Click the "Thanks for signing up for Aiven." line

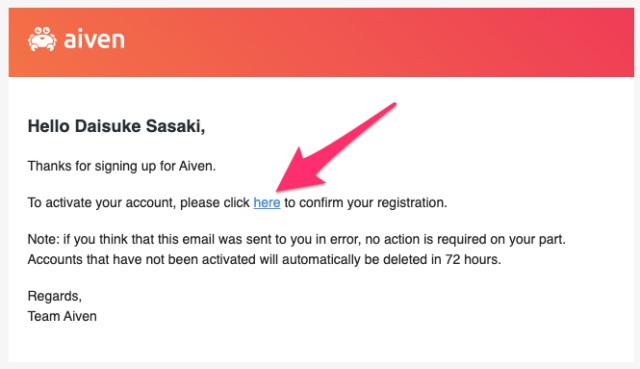click(122, 166)
